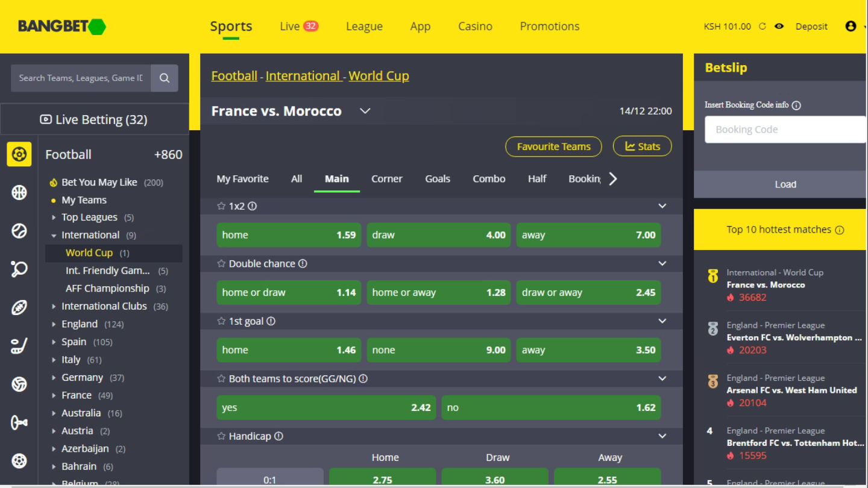868x488 pixels.
Task: Open the Casino menu item
Action: click(x=475, y=27)
